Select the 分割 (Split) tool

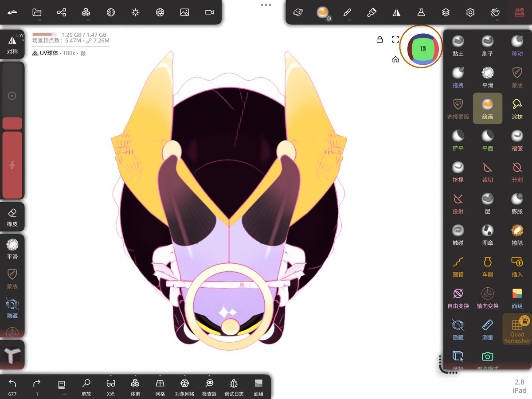pos(517,171)
